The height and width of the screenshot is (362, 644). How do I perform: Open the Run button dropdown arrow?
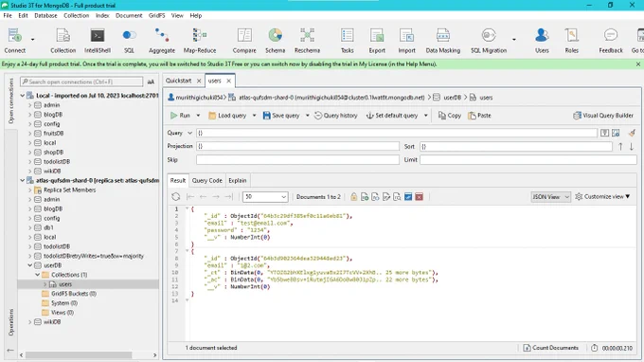pyautogui.click(x=198, y=116)
